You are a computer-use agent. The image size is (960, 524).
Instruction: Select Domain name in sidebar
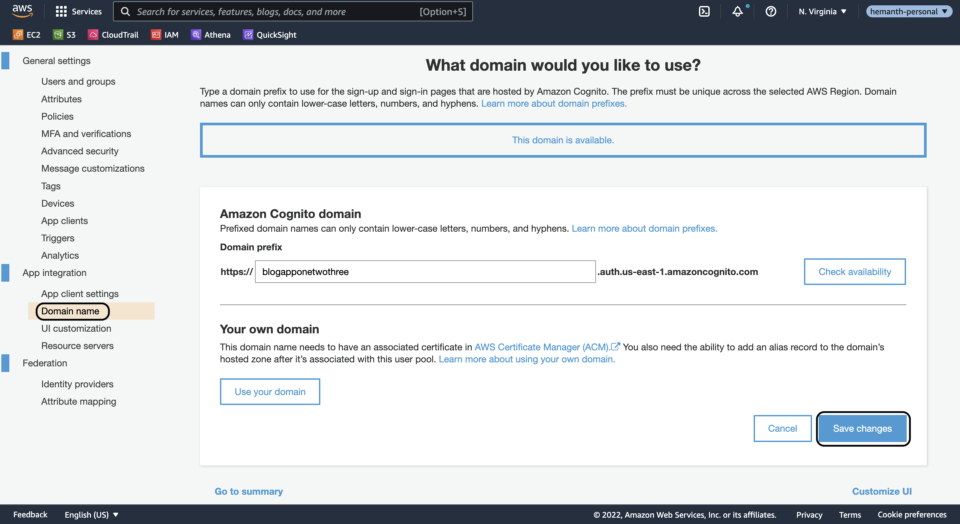(70, 311)
